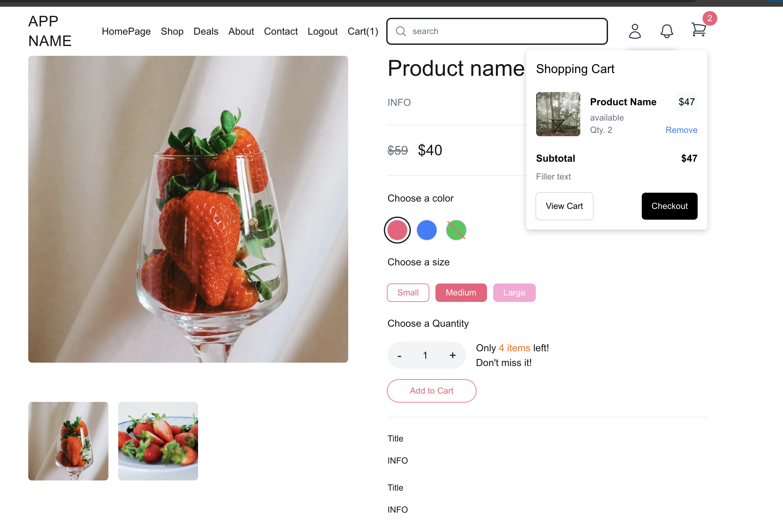Choose the blue color swatch

(x=427, y=230)
